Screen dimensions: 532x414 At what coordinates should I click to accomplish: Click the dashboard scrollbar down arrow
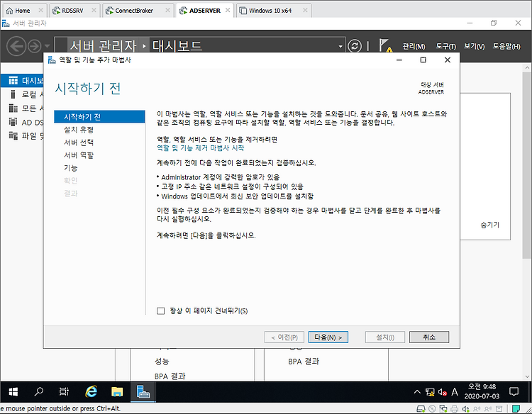pos(527,376)
